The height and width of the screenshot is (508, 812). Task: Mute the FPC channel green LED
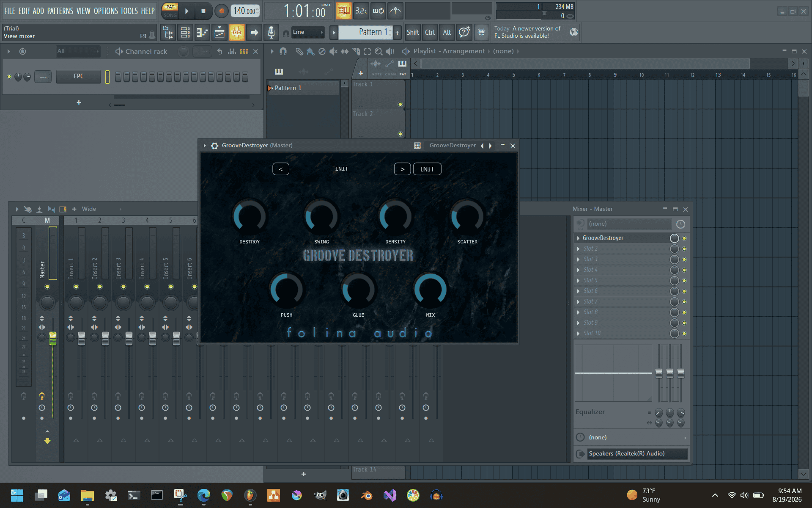(9, 77)
